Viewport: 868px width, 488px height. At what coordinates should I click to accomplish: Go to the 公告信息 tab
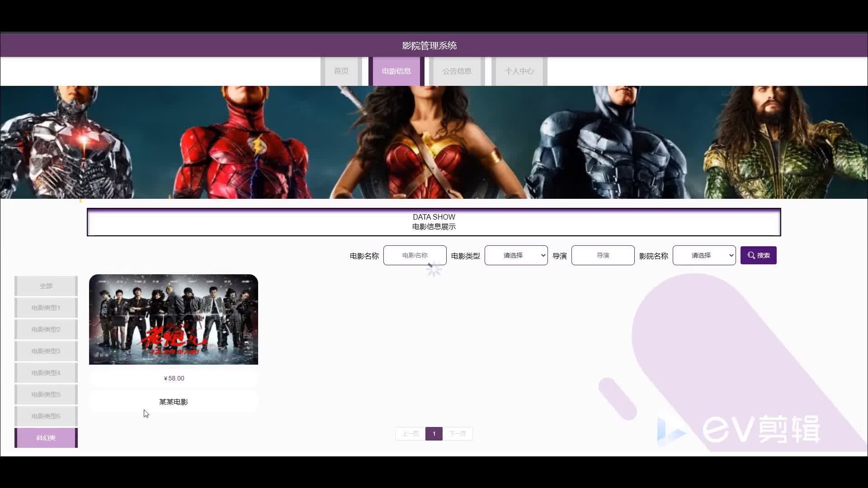point(457,71)
